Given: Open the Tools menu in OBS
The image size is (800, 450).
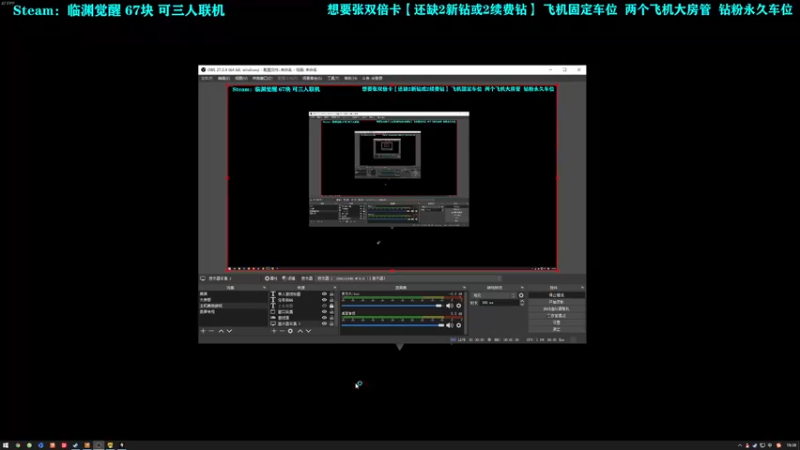Looking at the screenshot, I should (x=333, y=79).
